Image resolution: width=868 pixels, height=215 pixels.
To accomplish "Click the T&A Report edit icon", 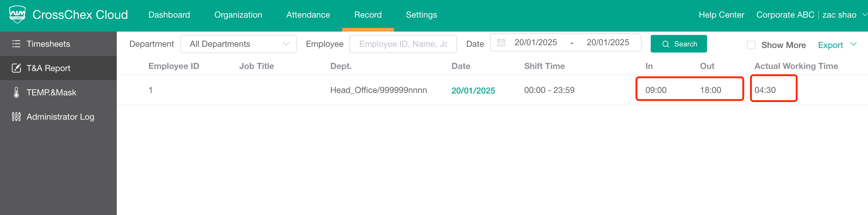I will (x=16, y=68).
